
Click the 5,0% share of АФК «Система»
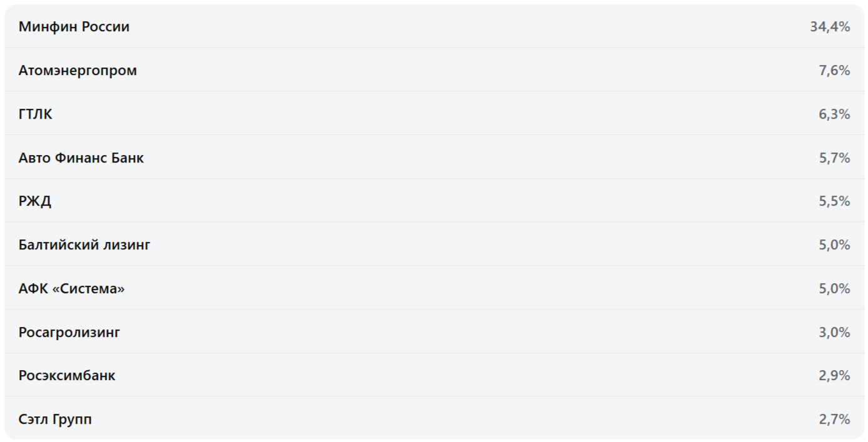click(x=834, y=288)
